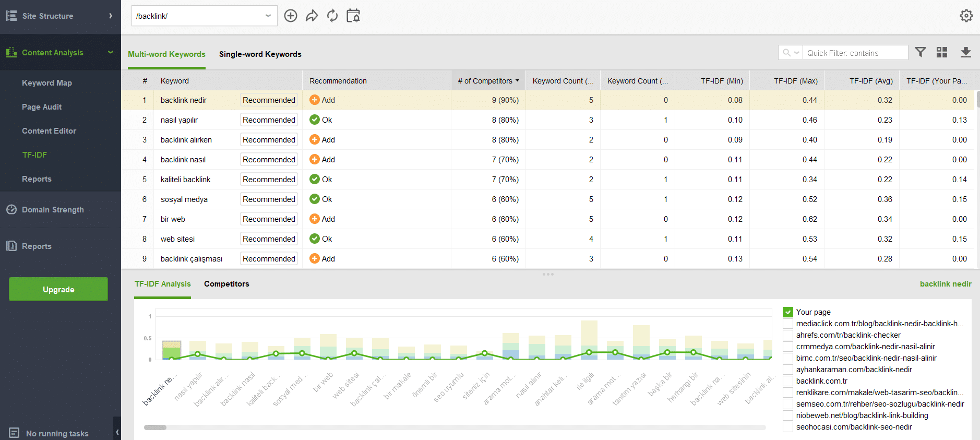Click the add new page plus icon
This screenshot has width=980, height=440.
[x=291, y=16]
